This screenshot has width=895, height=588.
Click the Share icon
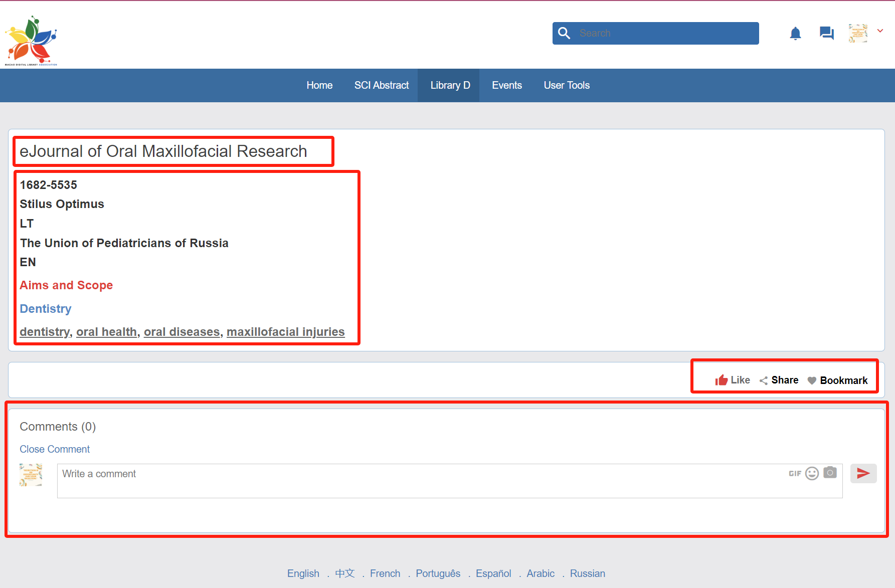764,380
